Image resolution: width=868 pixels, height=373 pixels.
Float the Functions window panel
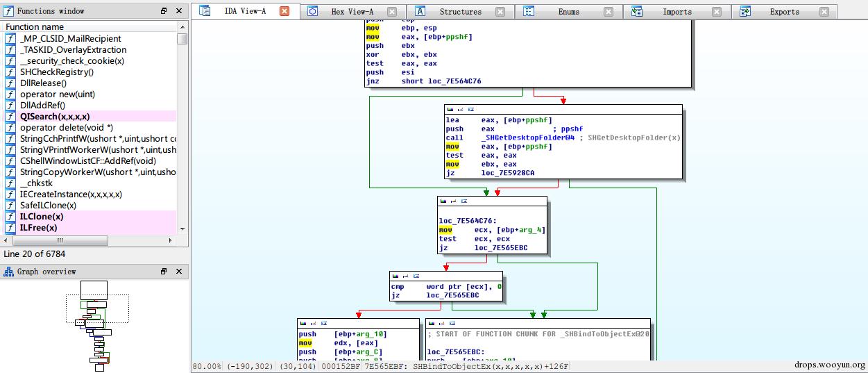164,11
